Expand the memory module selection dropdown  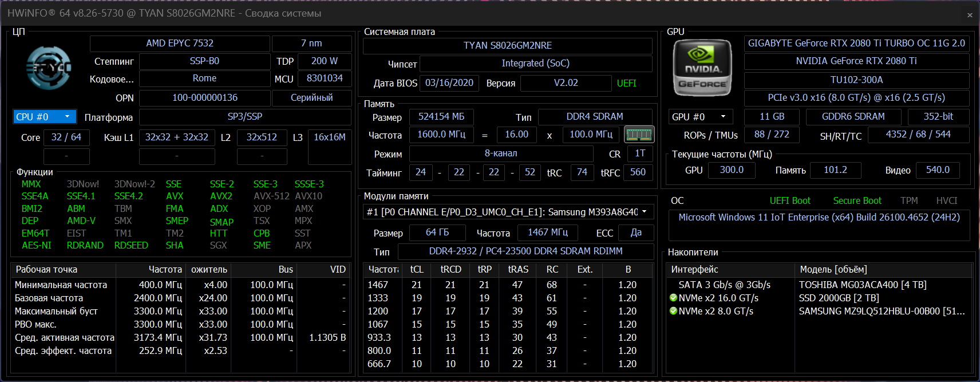pyautogui.click(x=509, y=212)
